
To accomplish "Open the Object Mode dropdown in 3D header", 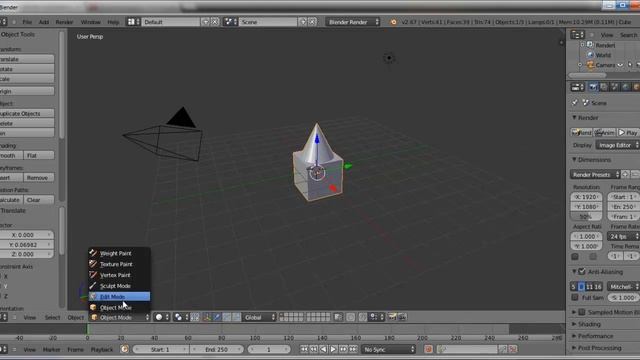I will (x=120, y=317).
